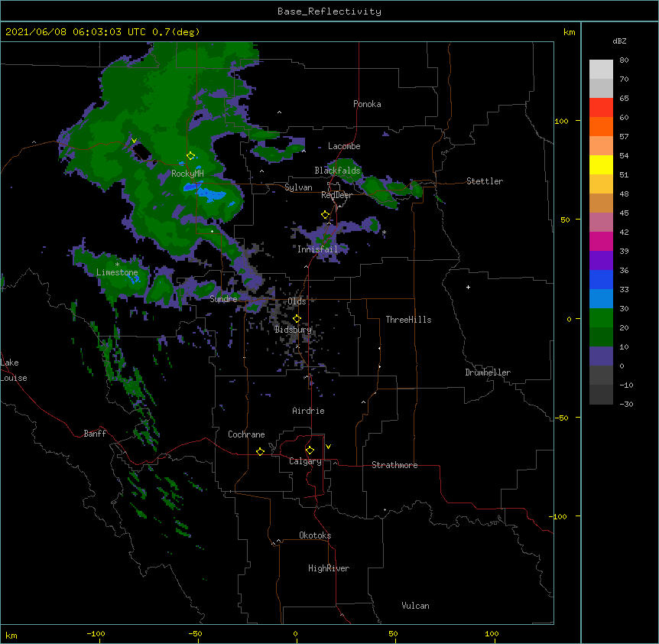Choose the light gray 70-80 dBZ swatch
The image size is (659, 644).
pyautogui.click(x=601, y=70)
